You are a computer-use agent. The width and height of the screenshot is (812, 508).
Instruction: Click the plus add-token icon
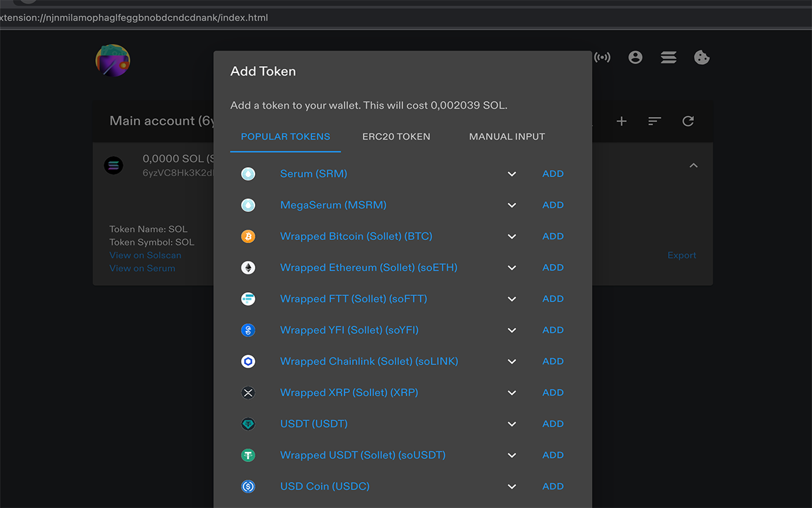pyautogui.click(x=622, y=121)
